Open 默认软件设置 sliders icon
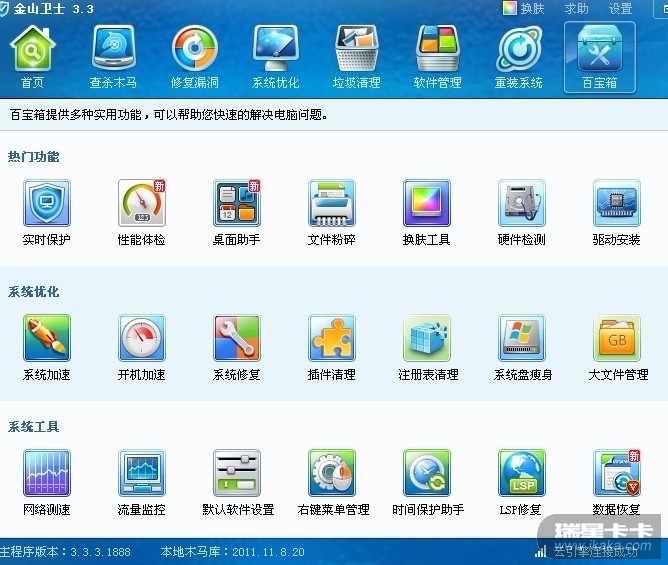Screen dimensions: 668x565 (x=237, y=473)
